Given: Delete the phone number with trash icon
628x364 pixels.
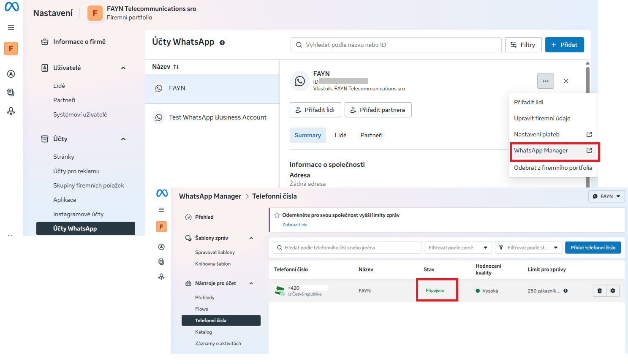Looking at the screenshot, I should [599, 291].
